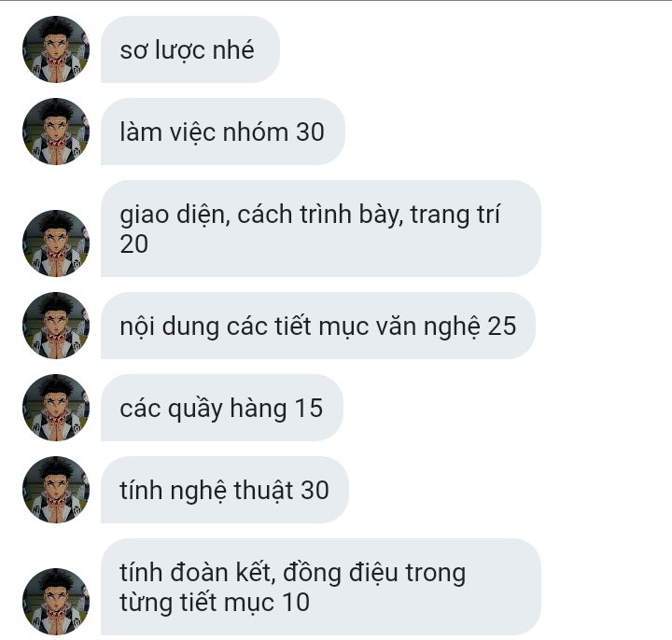Click the number 15 after "quầy hàng"
Viewport: 672px width, 640px height.
309,409
